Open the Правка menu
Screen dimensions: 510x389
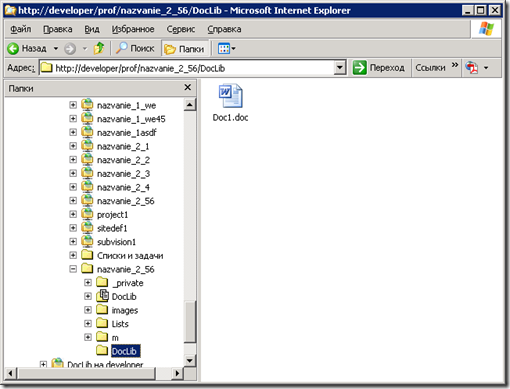tap(58, 29)
